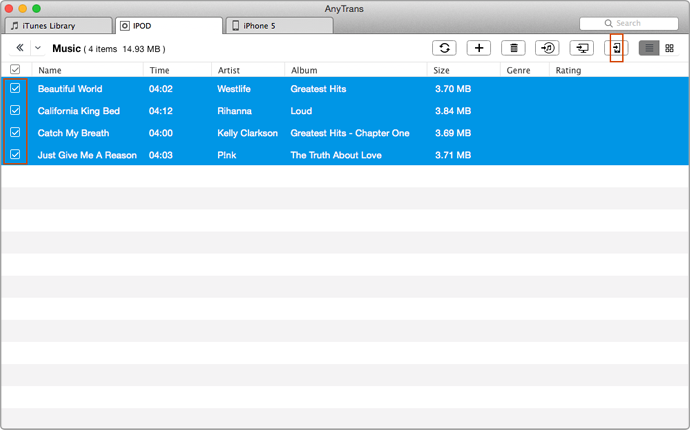
Task: Refresh the music list
Action: (x=444, y=48)
